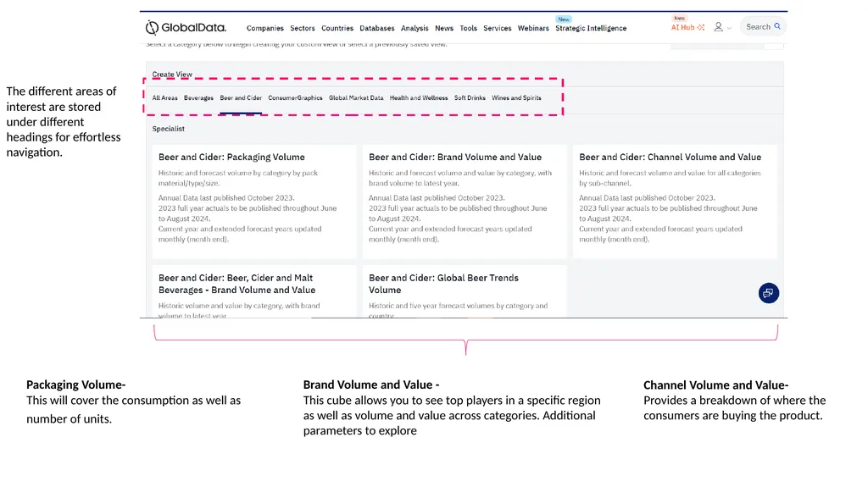Open the user account icon
This screenshot has width=868, height=487.
(x=718, y=26)
